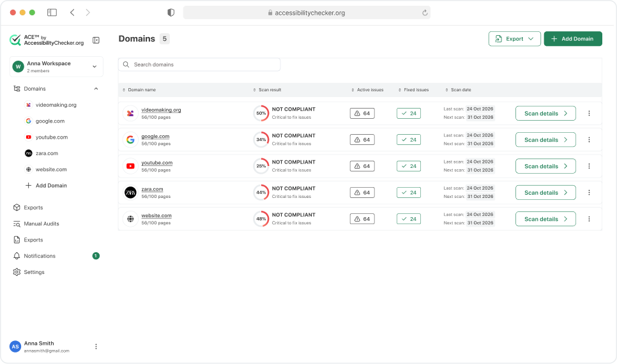Click the browser address bar

pos(307,13)
